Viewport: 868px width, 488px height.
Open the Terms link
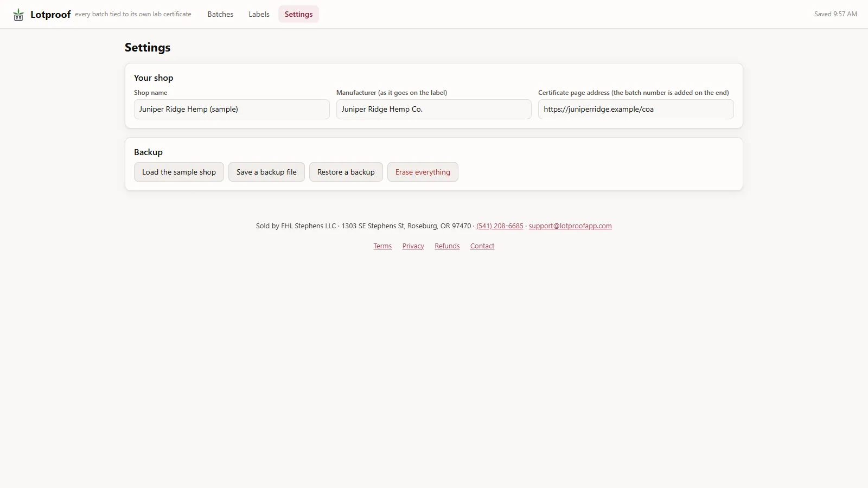tap(382, 246)
